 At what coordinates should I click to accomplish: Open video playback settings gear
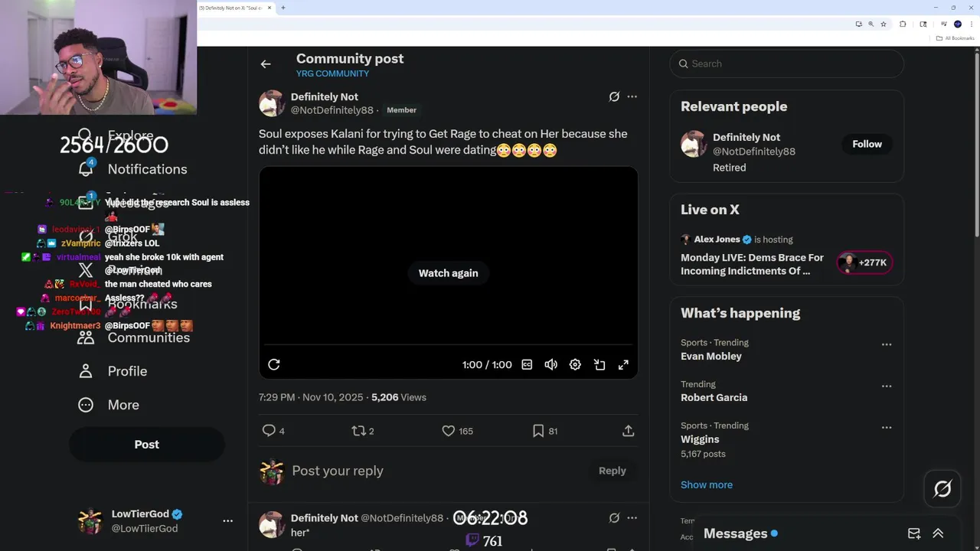click(x=575, y=365)
